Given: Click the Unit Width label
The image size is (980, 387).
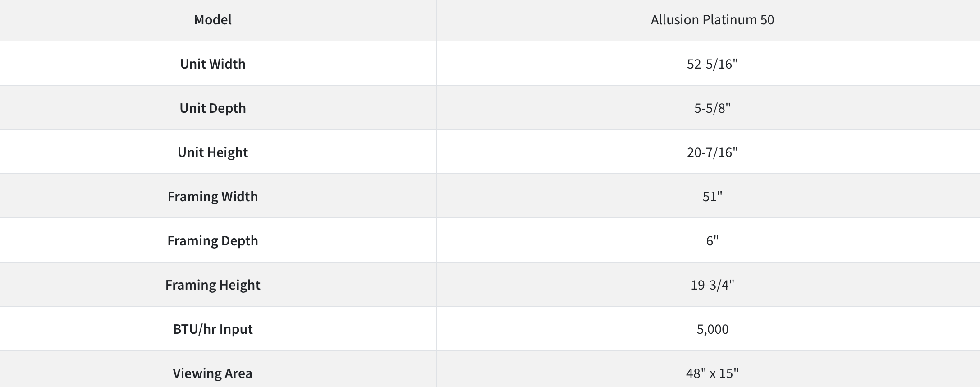Looking at the screenshot, I should (213, 64).
